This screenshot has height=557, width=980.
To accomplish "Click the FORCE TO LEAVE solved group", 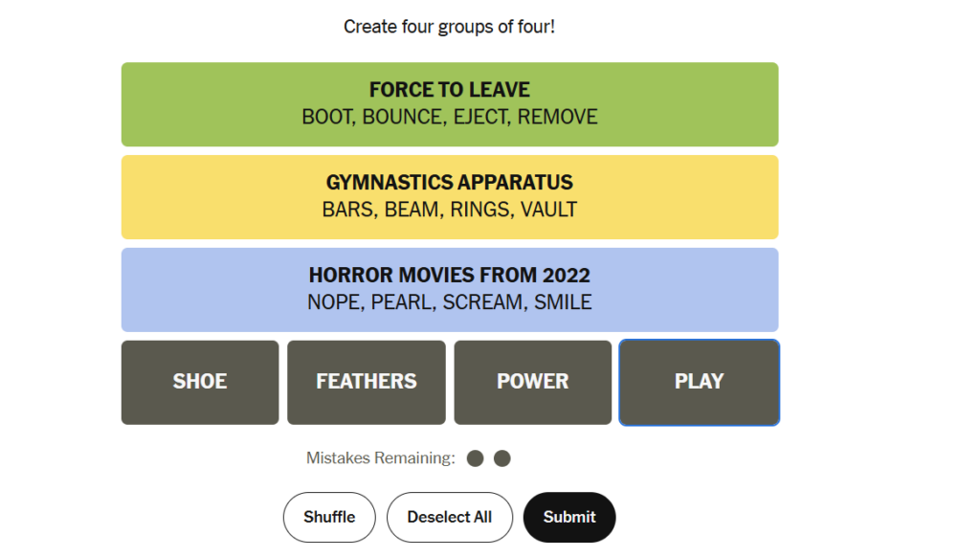I will pos(450,104).
